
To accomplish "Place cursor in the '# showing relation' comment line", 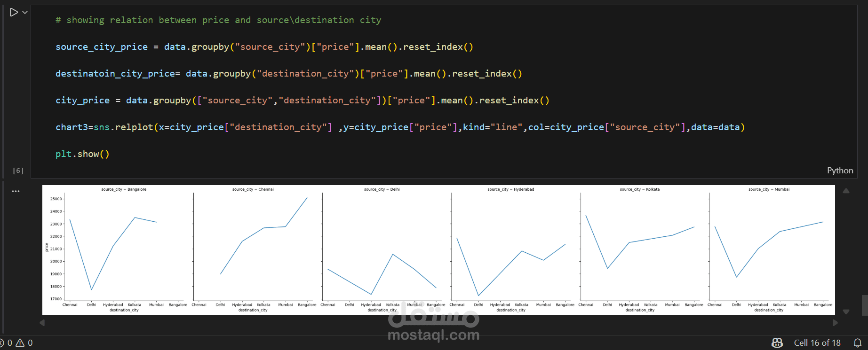I will (x=218, y=20).
